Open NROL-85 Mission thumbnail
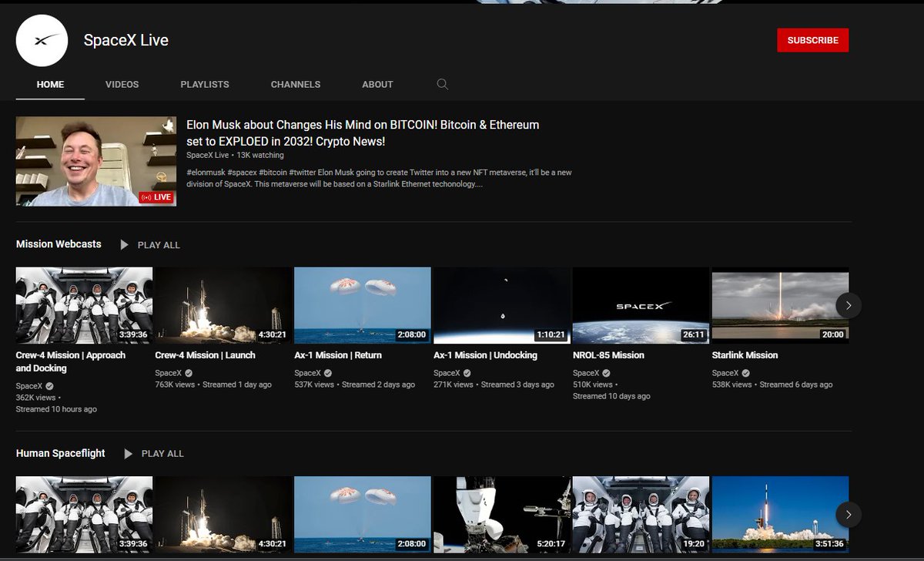The image size is (924, 561). pos(641,305)
